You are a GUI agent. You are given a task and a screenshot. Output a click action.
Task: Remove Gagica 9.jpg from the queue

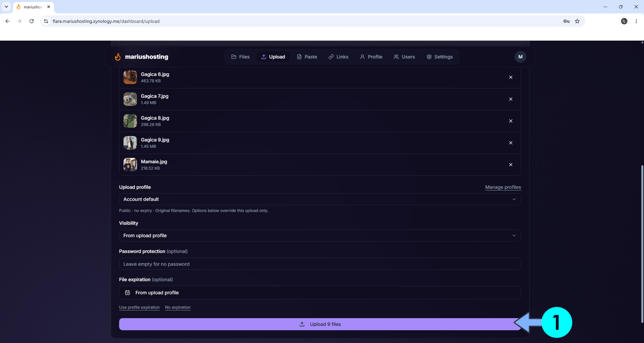pyautogui.click(x=511, y=143)
